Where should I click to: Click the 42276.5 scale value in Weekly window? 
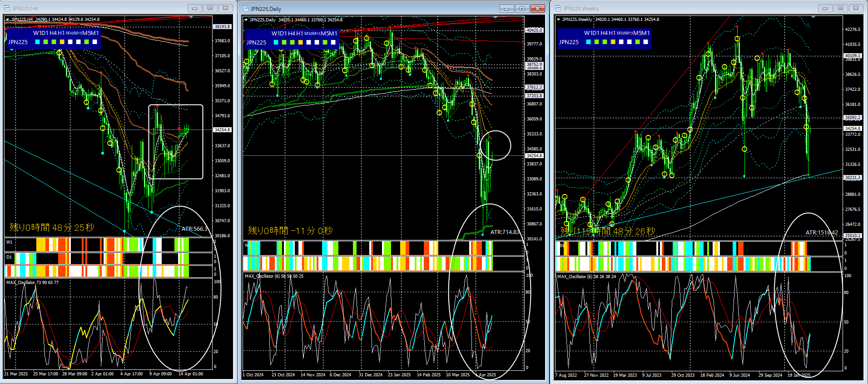[853, 30]
